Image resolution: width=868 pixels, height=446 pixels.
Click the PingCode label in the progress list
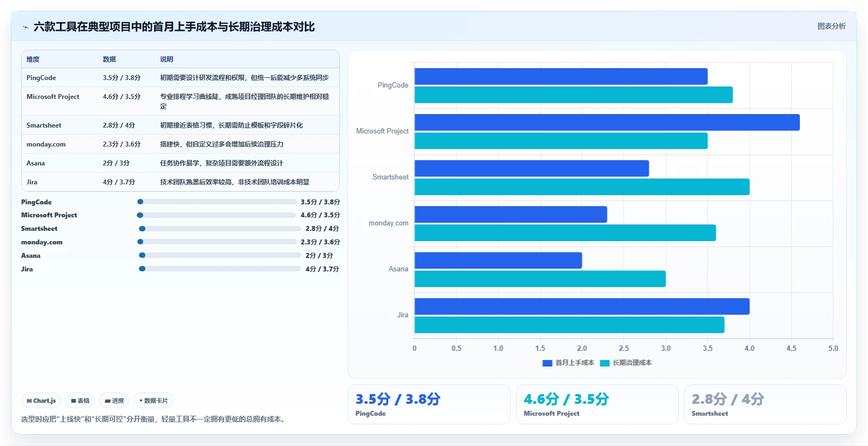36,202
